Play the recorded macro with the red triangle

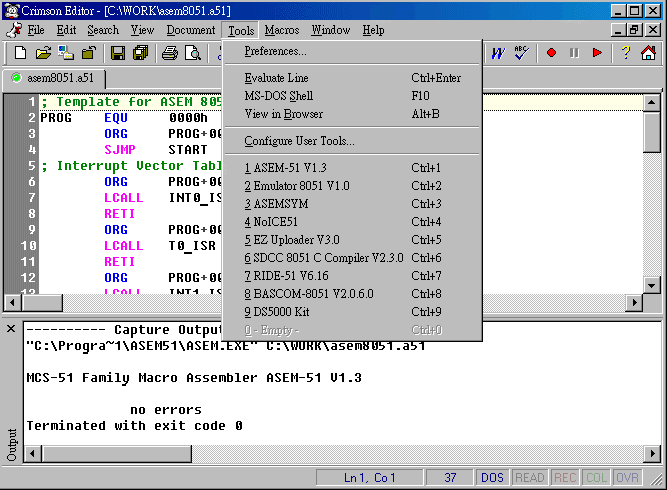(x=597, y=53)
